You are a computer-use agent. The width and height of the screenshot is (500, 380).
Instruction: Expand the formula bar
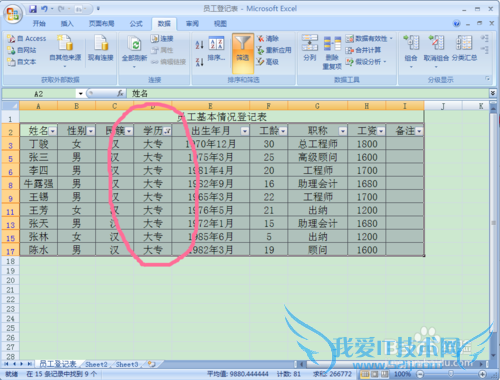coord(493,93)
